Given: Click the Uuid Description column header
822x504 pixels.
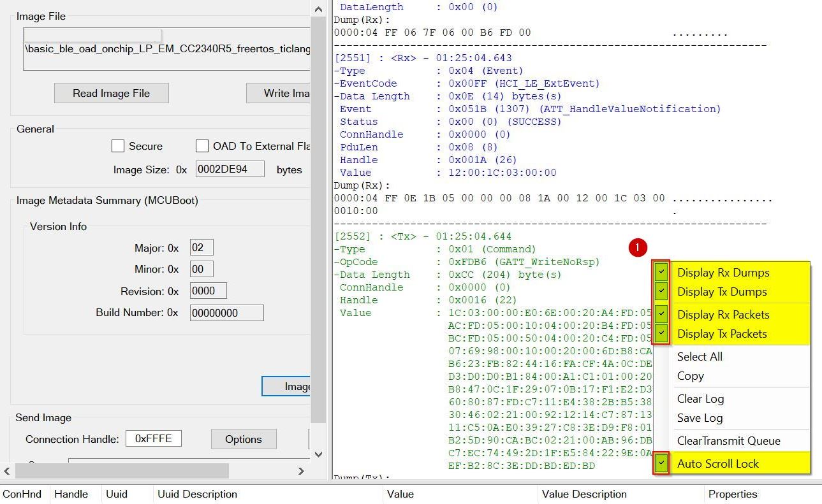Looking at the screenshot, I should [x=197, y=494].
